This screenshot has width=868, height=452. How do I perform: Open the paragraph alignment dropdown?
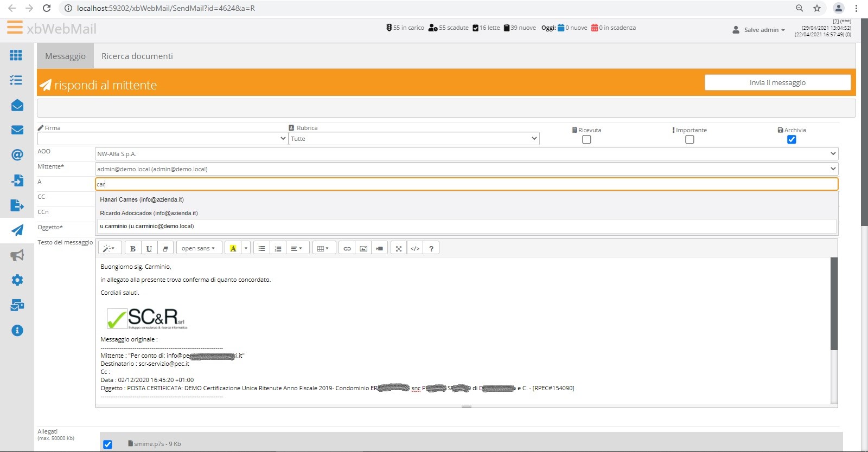click(x=296, y=248)
